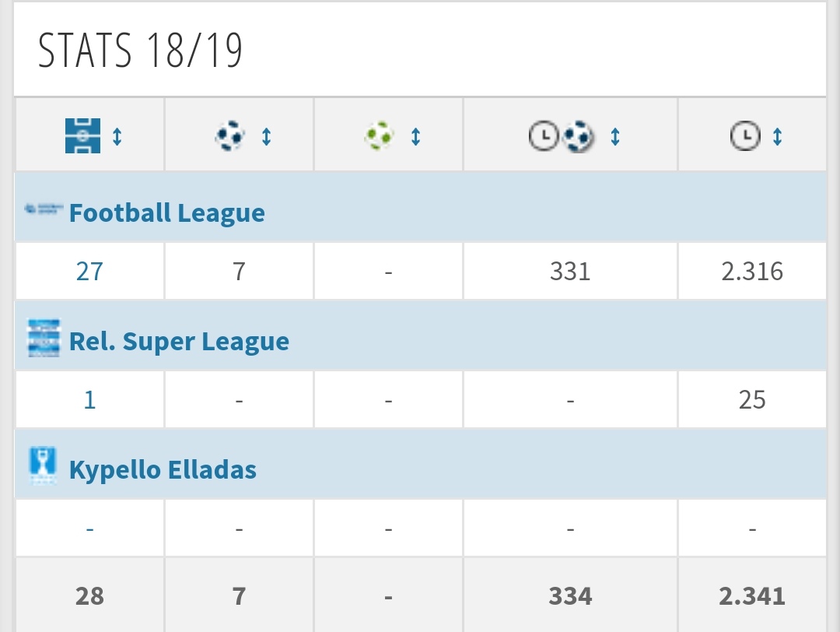Screen dimensions: 840x632
Task: Click the green soccer ball assists icon
Action: (379, 135)
